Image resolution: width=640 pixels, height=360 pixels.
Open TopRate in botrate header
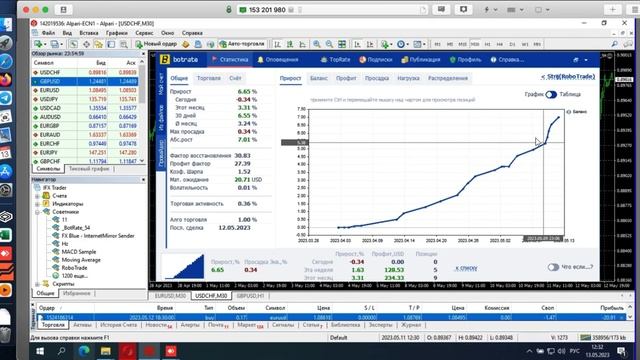(335, 60)
